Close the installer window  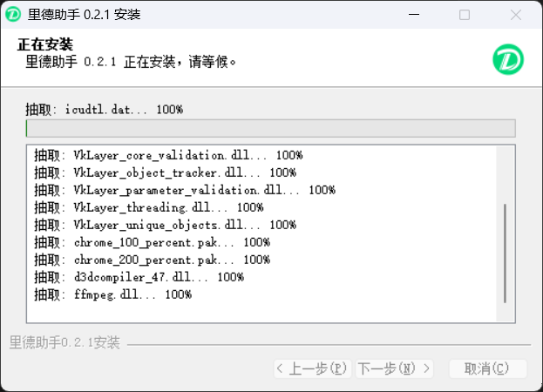coord(516,15)
